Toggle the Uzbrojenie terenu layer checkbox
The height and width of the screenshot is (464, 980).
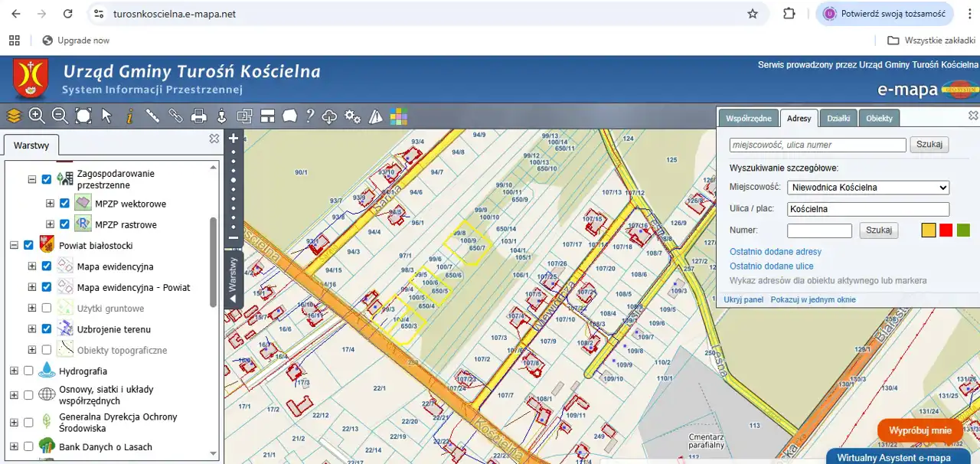(x=47, y=329)
